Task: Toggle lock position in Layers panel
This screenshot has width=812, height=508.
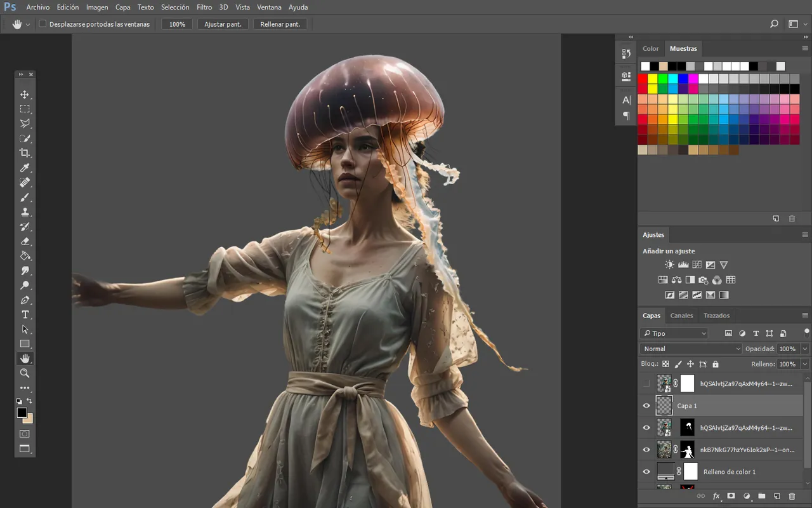Action: tap(690, 364)
